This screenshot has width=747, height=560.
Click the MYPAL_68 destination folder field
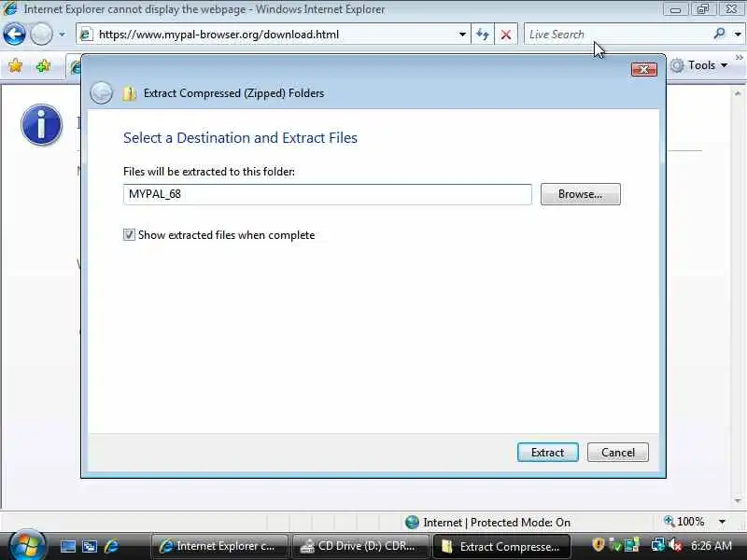(328, 194)
